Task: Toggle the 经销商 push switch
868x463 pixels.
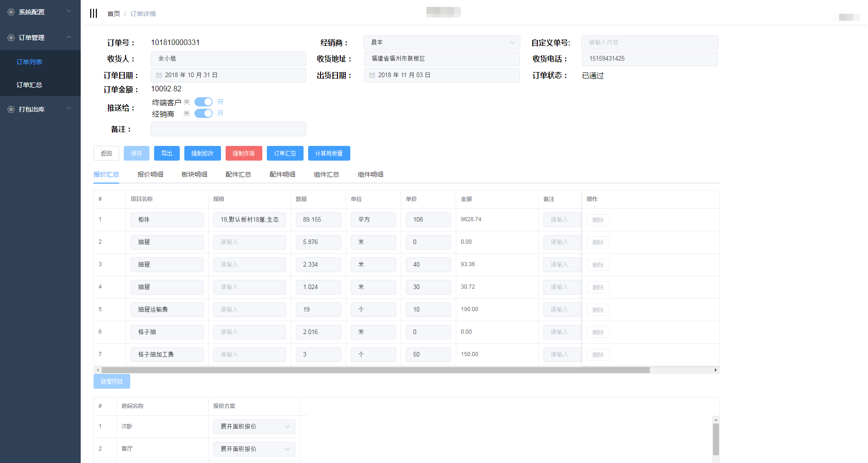Action: pos(204,113)
